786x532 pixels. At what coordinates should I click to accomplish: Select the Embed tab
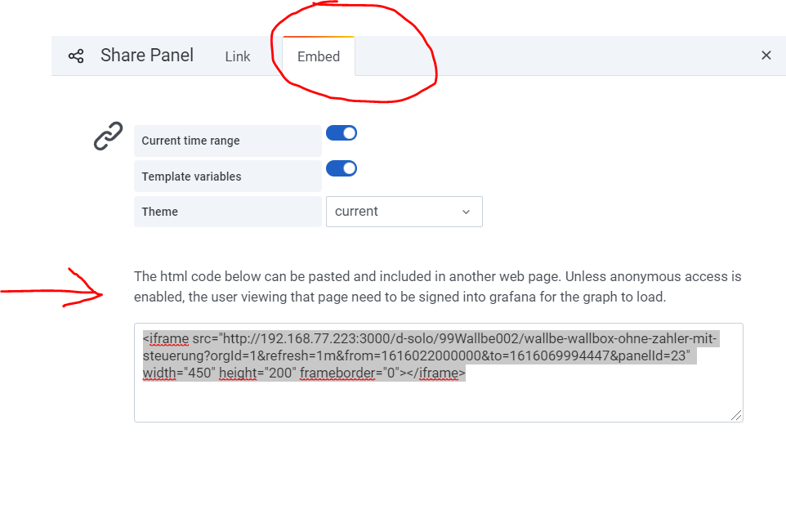319,56
